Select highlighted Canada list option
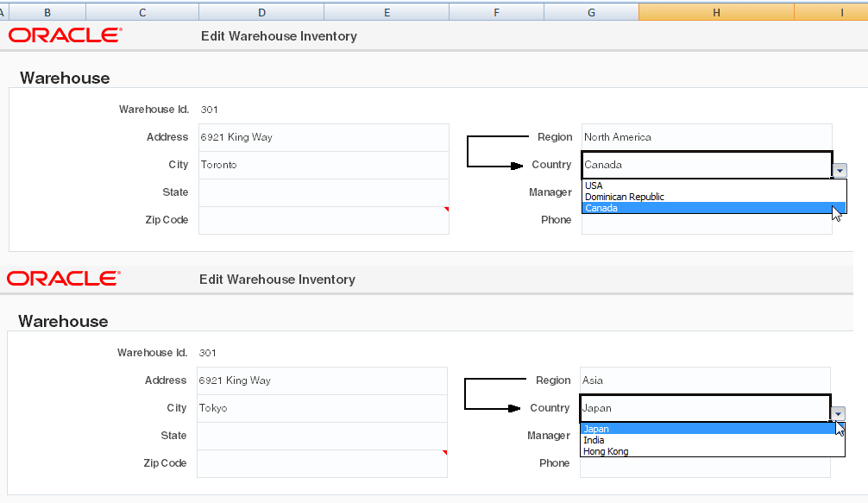868x503 pixels. point(714,208)
